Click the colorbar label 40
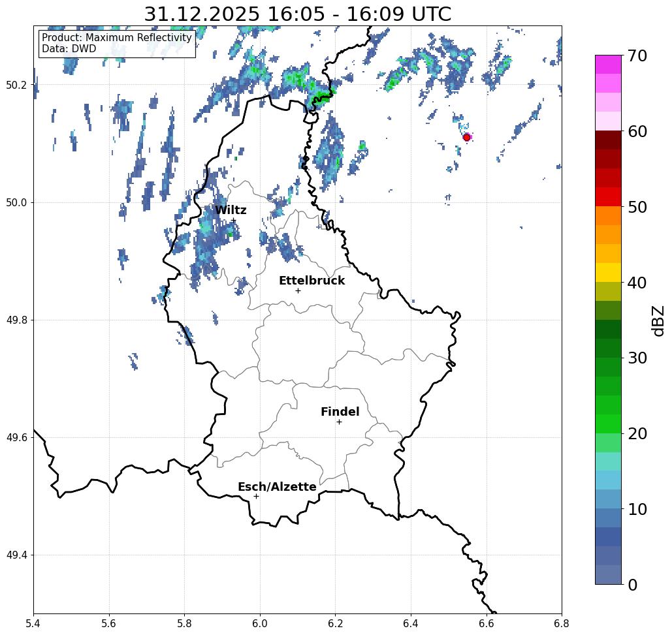This screenshot has width=672, height=635. (637, 283)
